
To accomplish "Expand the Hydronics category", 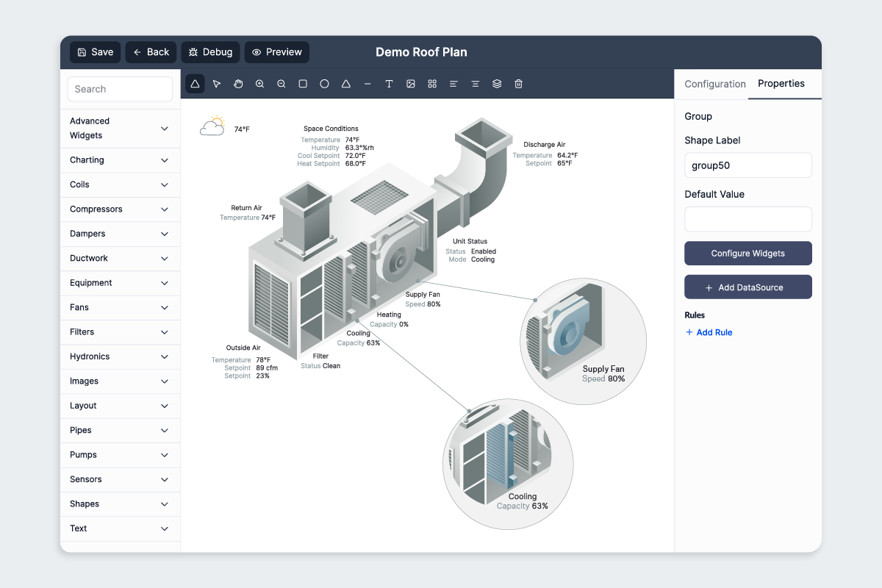I will pyautogui.click(x=120, y=356).
